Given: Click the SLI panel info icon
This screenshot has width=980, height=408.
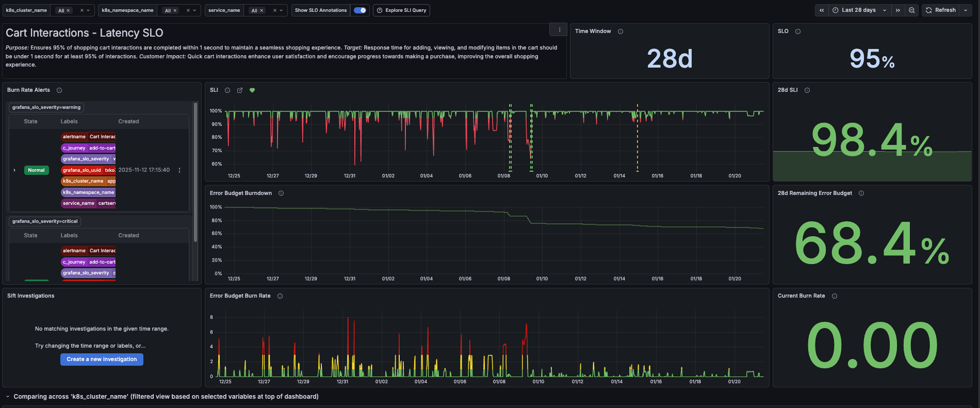Looking at the screenshot, I should pyautogui.click(x=227, y=90).
